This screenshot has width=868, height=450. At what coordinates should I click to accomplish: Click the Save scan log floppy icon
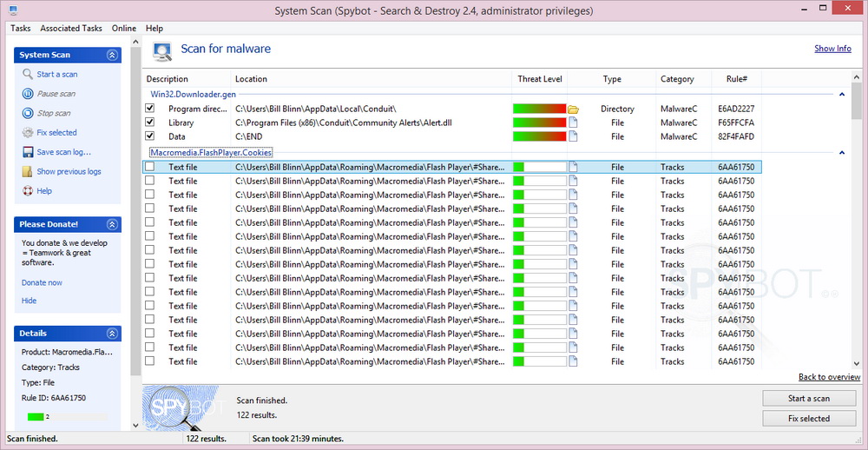click(28, 152)
